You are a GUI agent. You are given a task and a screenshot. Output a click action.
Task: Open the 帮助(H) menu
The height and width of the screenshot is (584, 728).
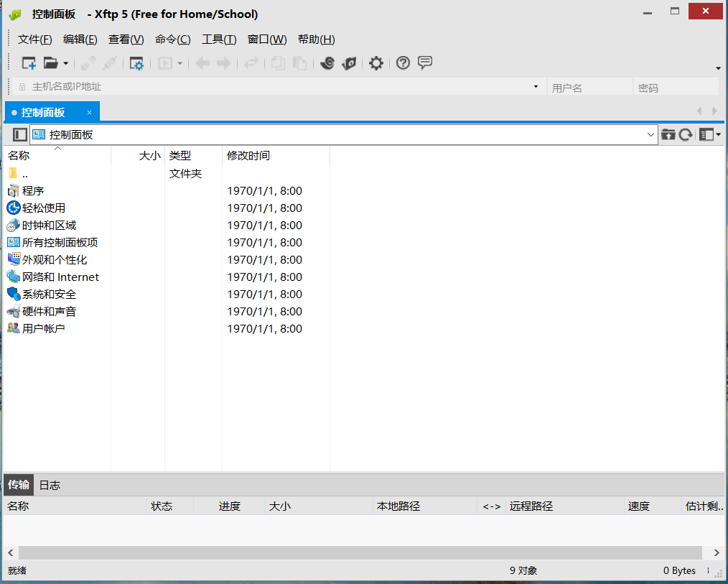pos(316,40)
